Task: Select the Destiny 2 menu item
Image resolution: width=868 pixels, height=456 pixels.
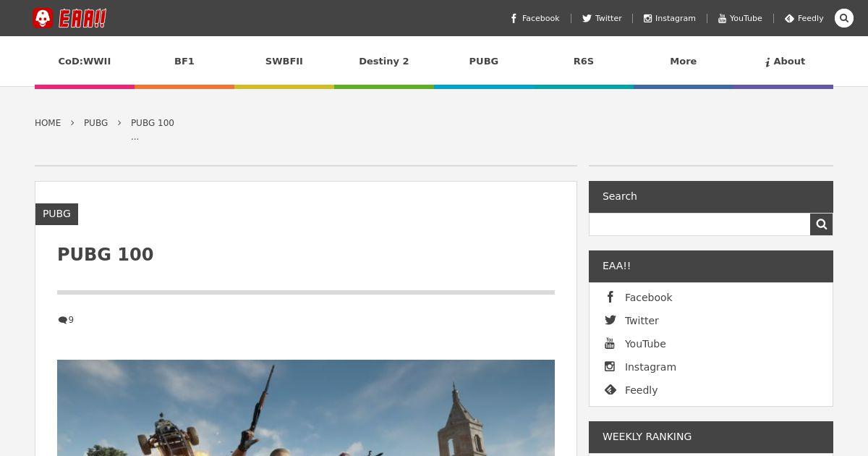Action: coord(384,62)
